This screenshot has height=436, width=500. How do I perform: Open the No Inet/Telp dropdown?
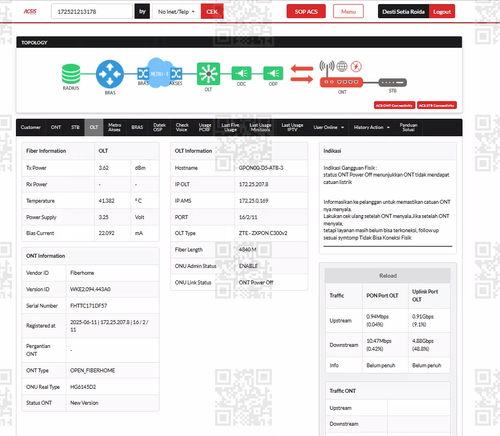(x=176, y=12)
